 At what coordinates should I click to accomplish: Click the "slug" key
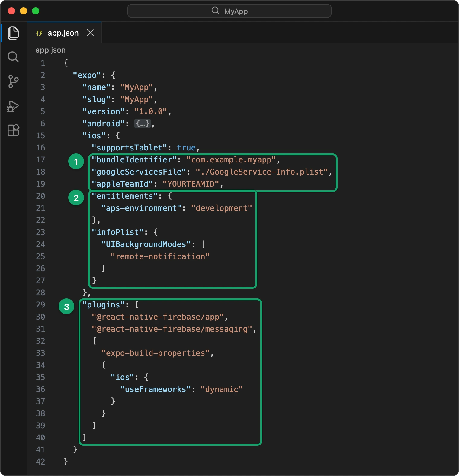[96, 99]
